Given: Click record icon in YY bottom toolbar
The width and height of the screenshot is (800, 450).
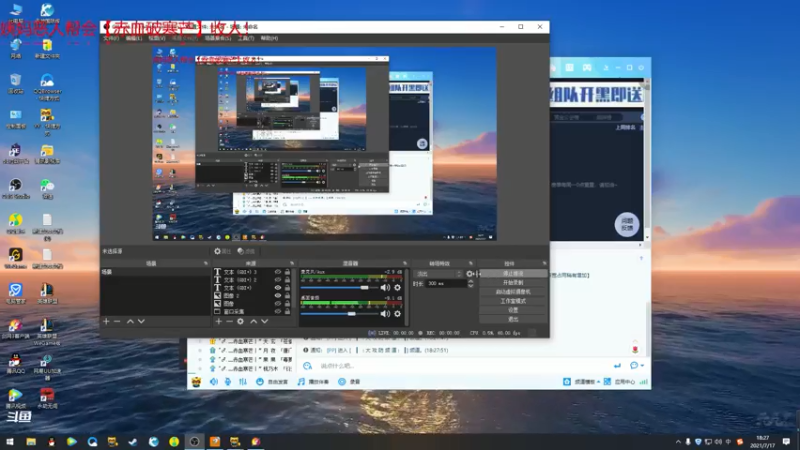Looking at the screenshot, I should click(x=342, y=382).
